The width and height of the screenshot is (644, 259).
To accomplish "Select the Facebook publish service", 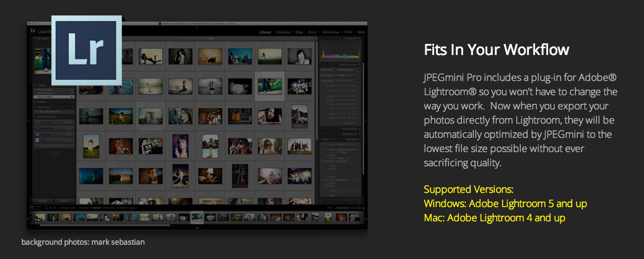I will click(54, 134).
